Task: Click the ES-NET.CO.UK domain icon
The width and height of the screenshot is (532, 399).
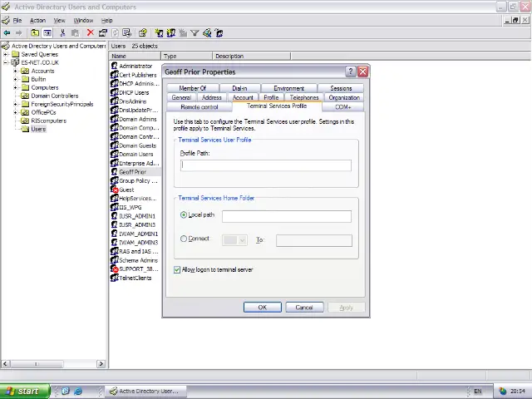Action: click(15, 62)
